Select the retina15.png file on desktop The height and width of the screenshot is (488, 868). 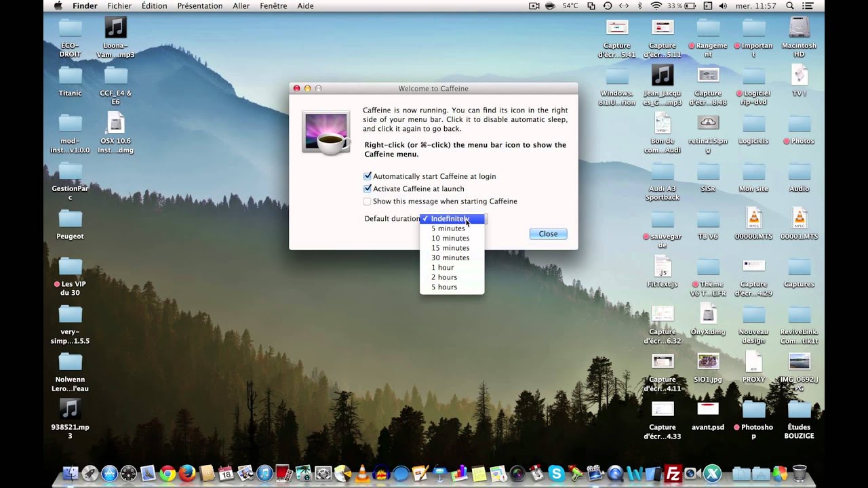coord(708,134)
